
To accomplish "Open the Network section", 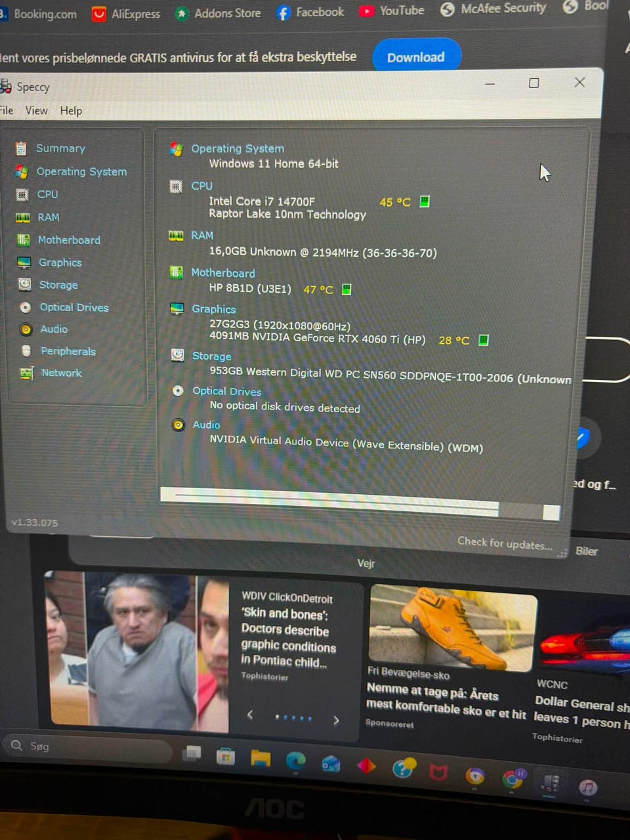I will point(62,373).
